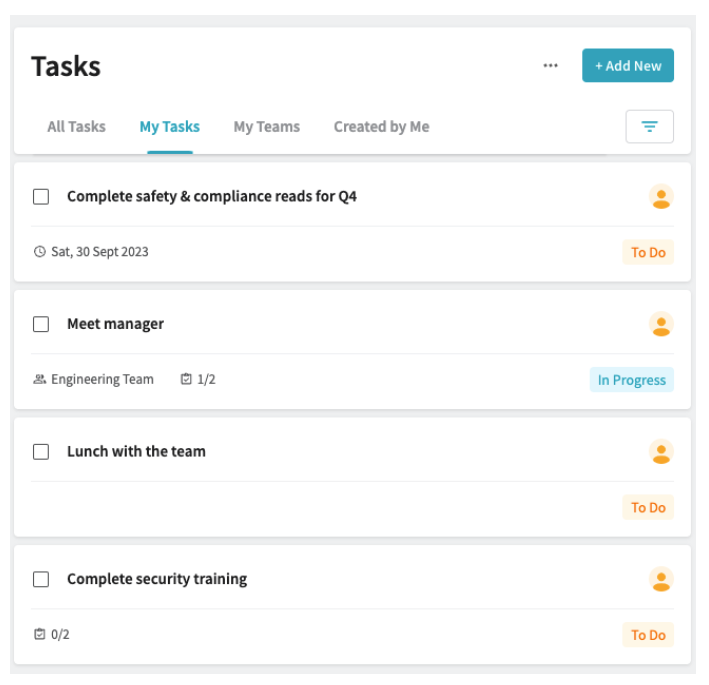
Task: Open the In Progress status on Meet manager
Action: 632,380
